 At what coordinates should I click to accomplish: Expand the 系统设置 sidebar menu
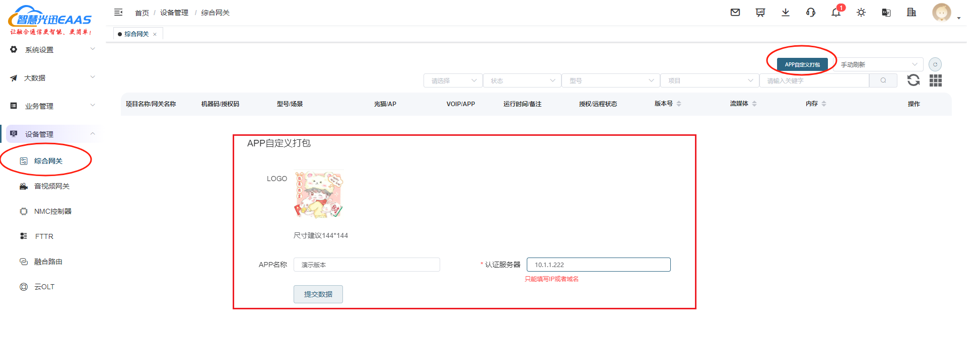52,50
